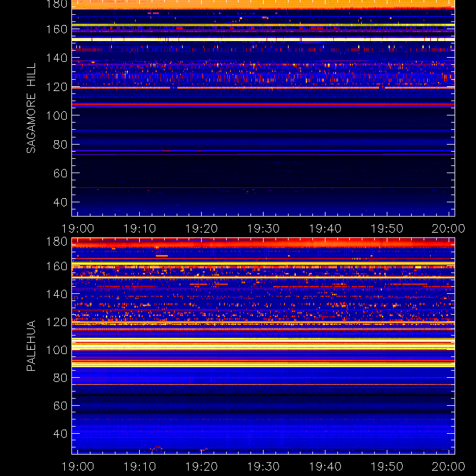Select the 40 tick label on Palehua plot
Image resolution: width=476 pixels, height=476 pixels.
(x=60, y=434)
